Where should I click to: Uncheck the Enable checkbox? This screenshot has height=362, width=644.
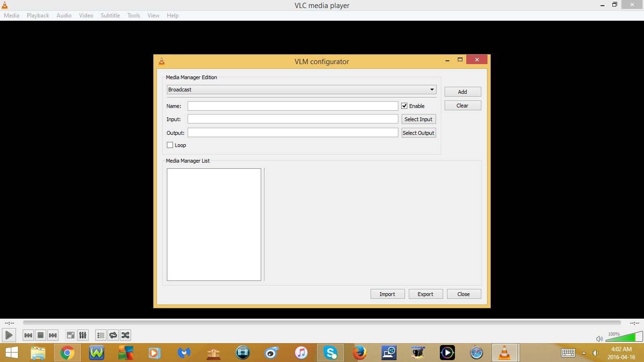(404, 106)
